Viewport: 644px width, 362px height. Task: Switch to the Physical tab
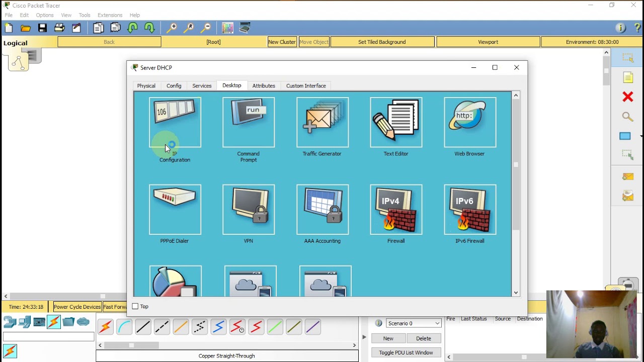pyautogui.click(x=146, y=86)
